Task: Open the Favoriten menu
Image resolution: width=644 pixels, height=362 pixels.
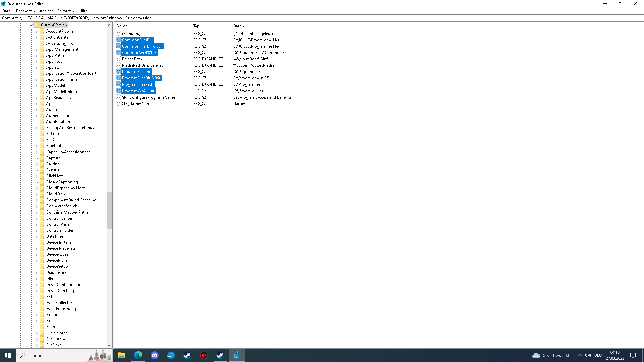Action: point(66,11)
